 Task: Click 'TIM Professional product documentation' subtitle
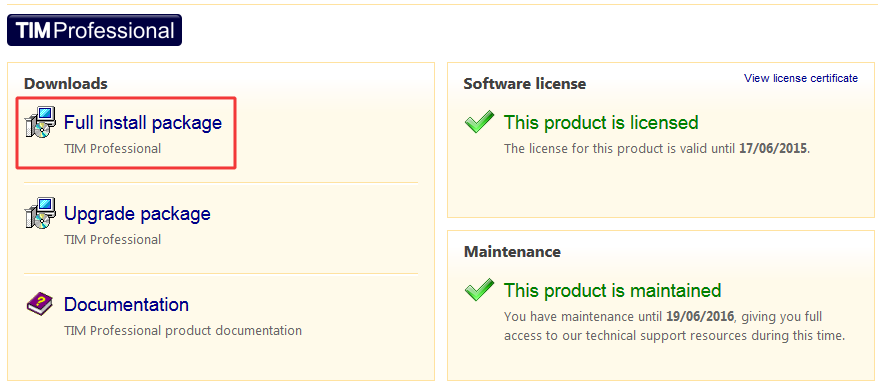(x=183, y=330)
